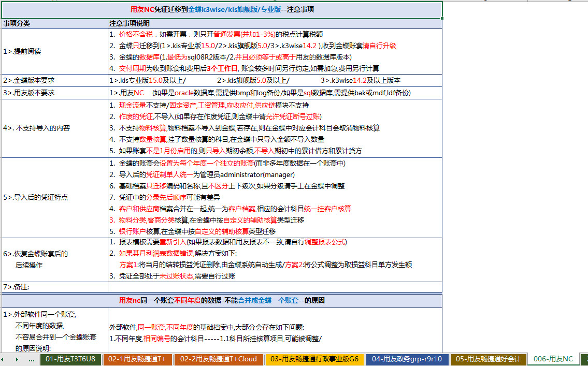This screenshot has height=366, width=588.
Task: Click the 3>.用友版本要求 cell
Action: [54, 93]
